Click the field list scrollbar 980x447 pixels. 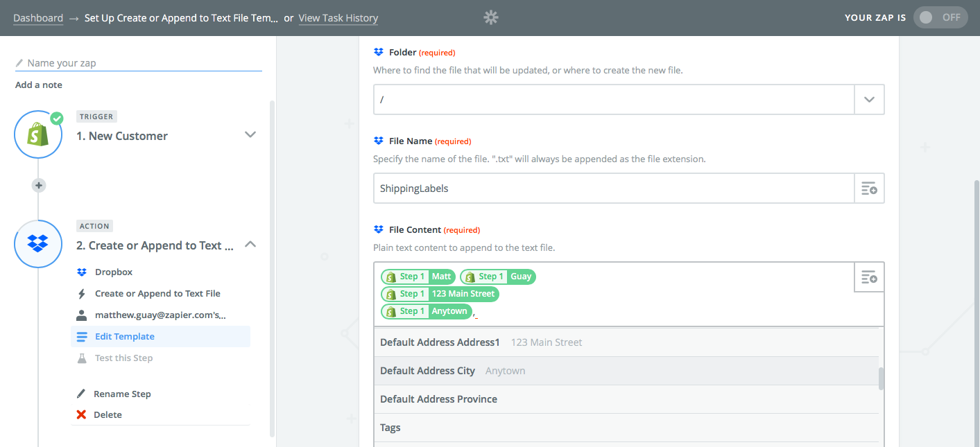coord(882,378)
